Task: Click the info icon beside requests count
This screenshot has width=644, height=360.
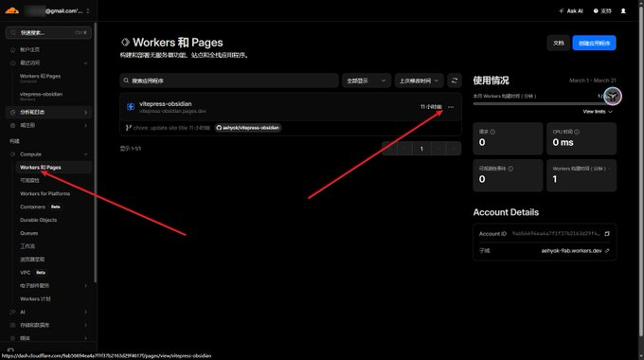Action: pyautogui.click(x=492, y=132)
